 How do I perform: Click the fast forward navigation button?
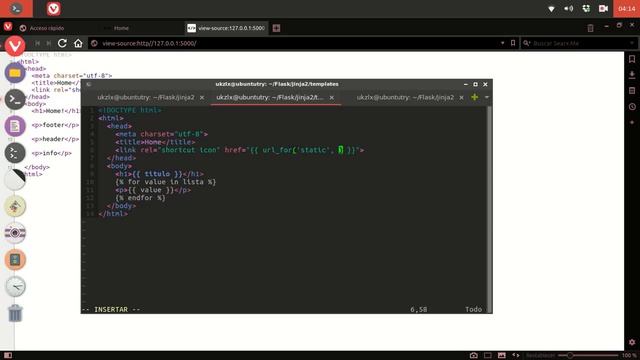49,43
